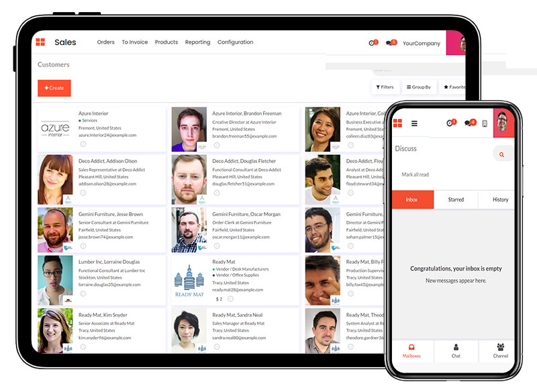
Task: Open the Orders menu
Action: click(x=106, y=42)
